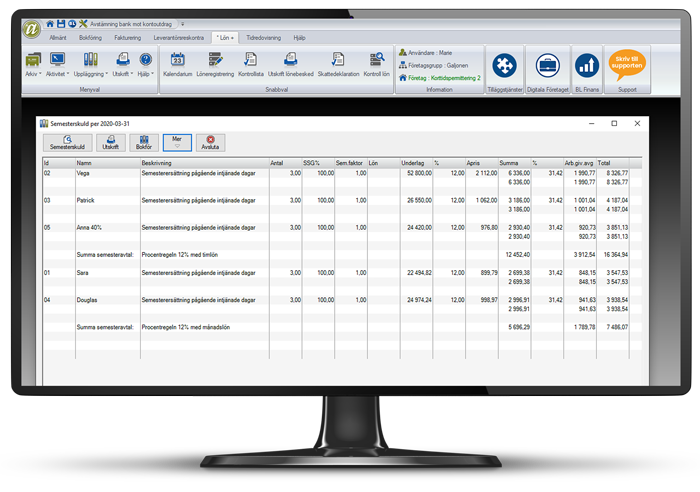Click the Skriv till supporten button
The width and height of the screenshot is (700, 492).
click(629, 63)
